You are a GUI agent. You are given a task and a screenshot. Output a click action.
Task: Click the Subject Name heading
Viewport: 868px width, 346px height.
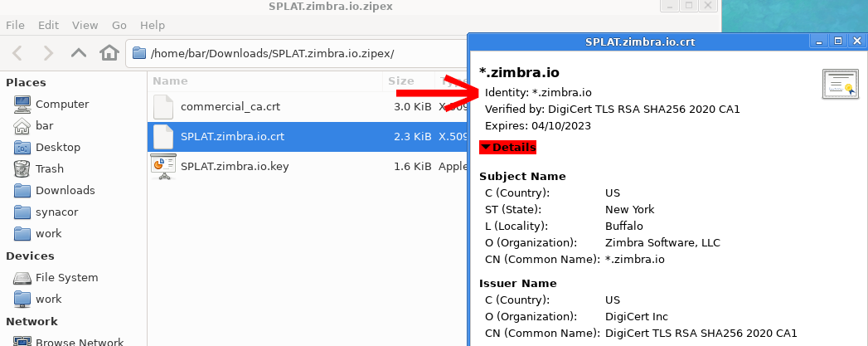point(522,177)
